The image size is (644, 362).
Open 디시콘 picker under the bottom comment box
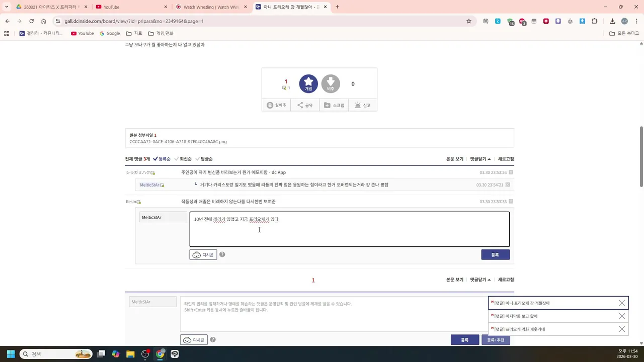194,340
